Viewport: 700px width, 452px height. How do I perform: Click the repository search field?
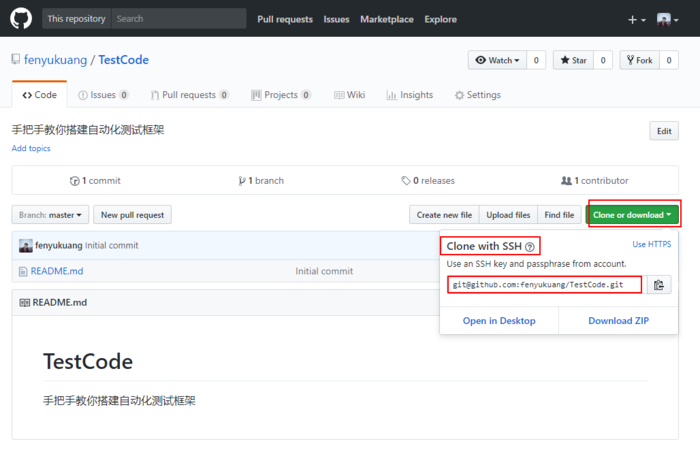(177, 19)
